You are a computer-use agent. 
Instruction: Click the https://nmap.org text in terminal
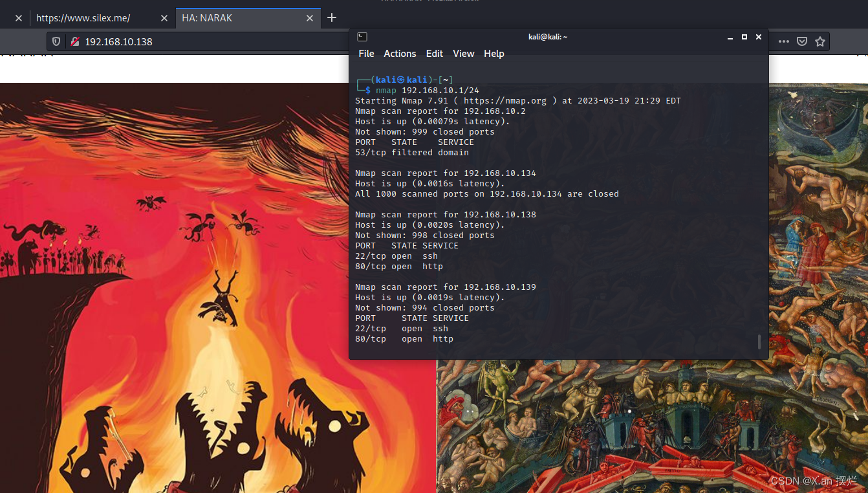pos(505,101)
